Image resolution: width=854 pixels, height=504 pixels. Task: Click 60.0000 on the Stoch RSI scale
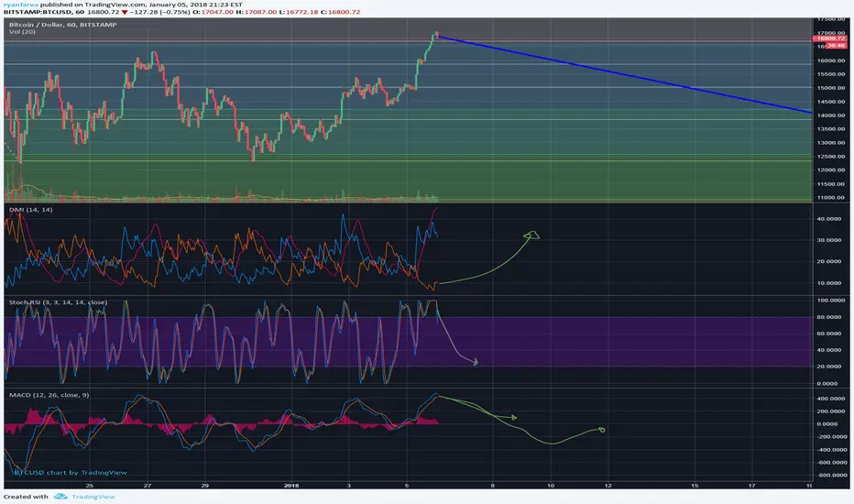[830, 334]
